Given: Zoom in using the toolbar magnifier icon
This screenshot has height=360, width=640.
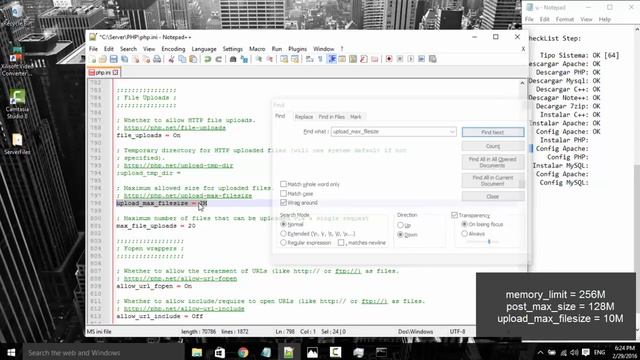Looking at the screenshot, I should [258, 60].
